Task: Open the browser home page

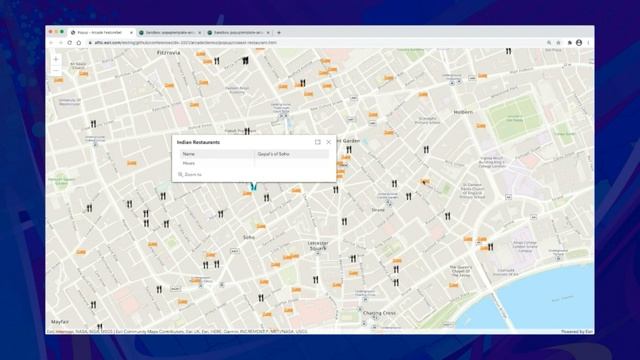Action: (x=79, y=42)
